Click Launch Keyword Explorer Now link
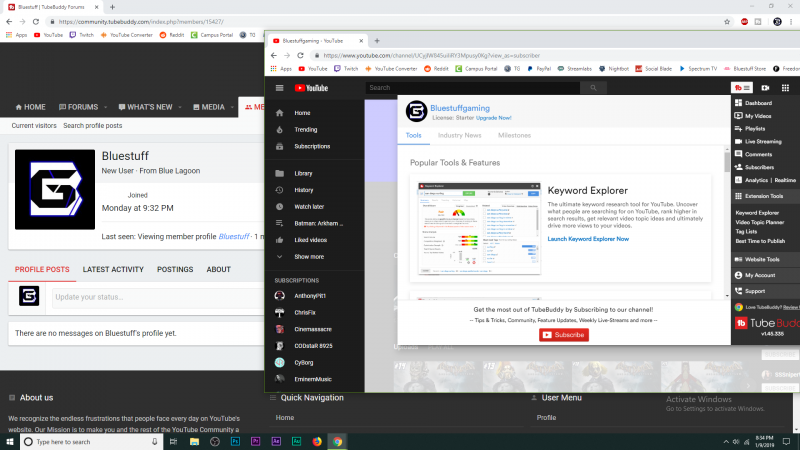The height and width of the screenshot is (450, 800). [588, 239]
